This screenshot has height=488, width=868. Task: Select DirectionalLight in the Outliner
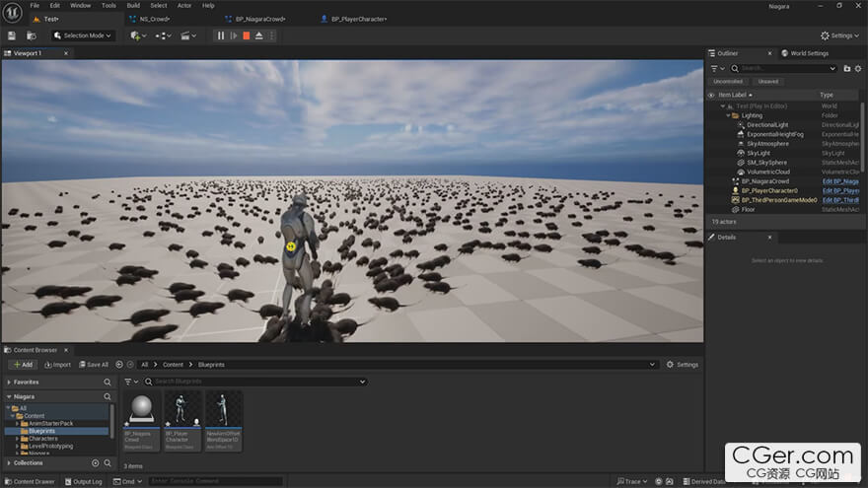[x=767, y=125]
